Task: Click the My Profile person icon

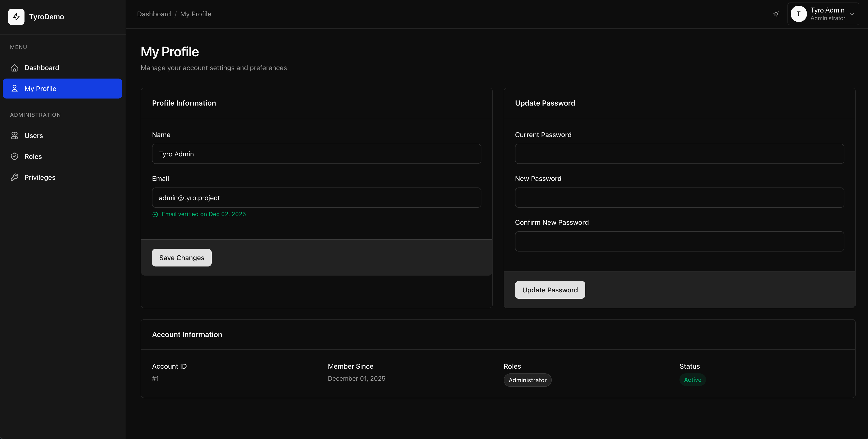Action: pyautogui.click(x=15, y=89)
